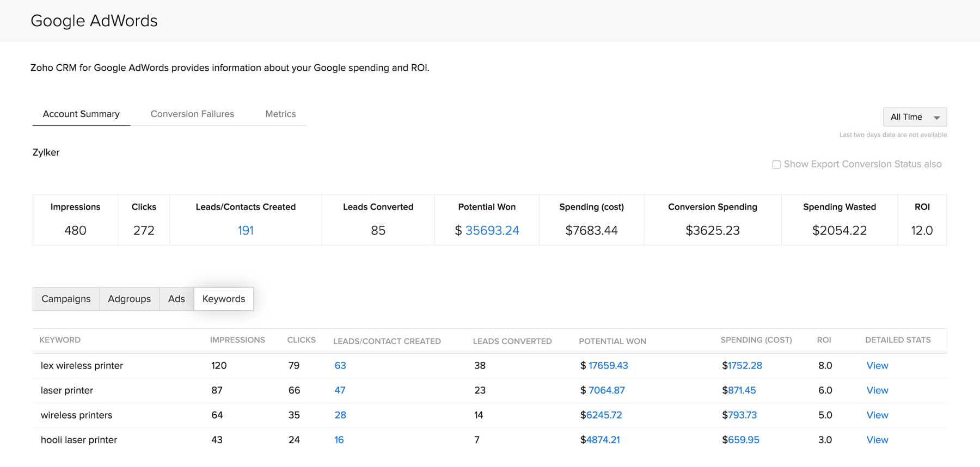The height and width of the screenshot is (467, 980).
Task: Click the ROI column header in keyword table
Action: 824,340
